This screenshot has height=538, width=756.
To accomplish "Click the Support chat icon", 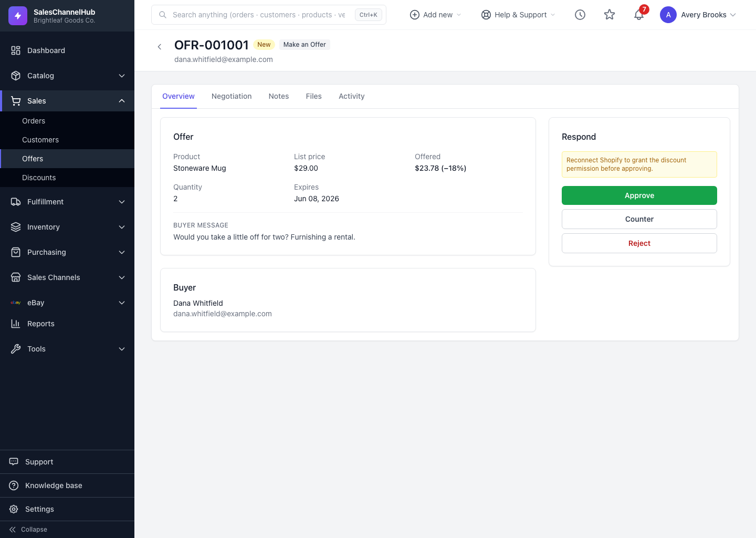I will tap(14, 462).
